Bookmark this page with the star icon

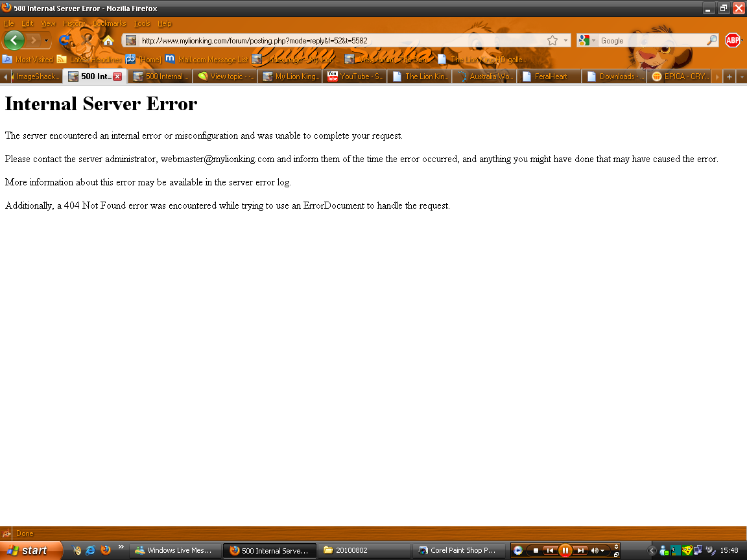pos(552,40)
